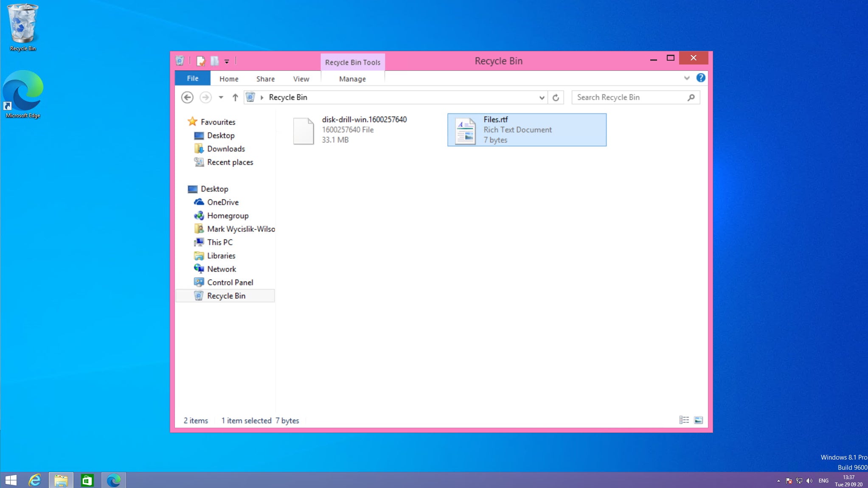Toggle details view layout button

click(x=684, y=420)
